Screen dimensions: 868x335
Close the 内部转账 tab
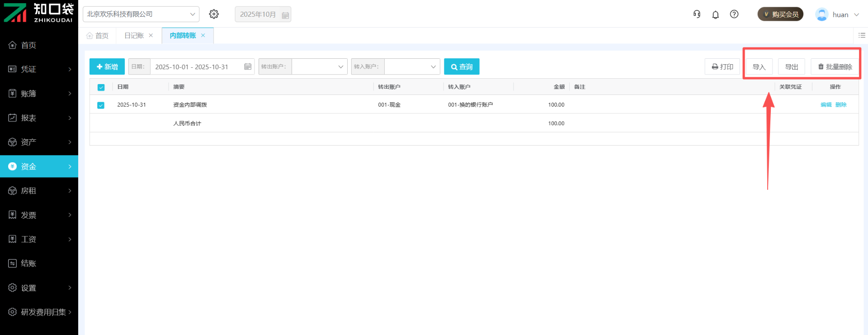[x=203, y=35]
